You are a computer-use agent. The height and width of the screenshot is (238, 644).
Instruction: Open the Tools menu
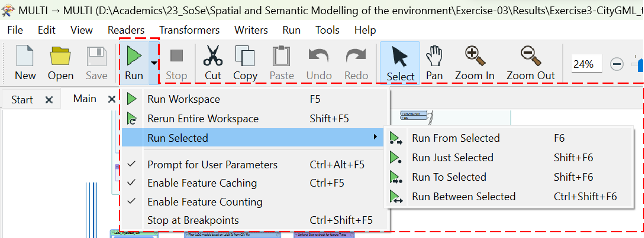[328, 30]
